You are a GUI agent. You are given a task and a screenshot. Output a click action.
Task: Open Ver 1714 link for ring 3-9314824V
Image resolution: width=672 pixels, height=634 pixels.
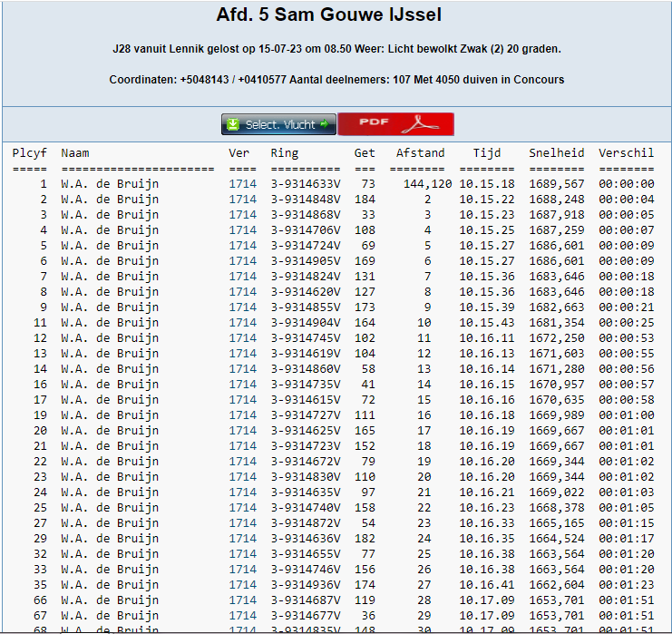pyautogui.click(x=242, y=277)
